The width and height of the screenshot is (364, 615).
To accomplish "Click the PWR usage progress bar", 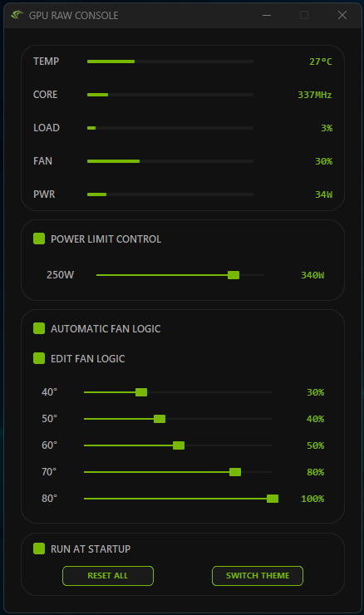I will [170, 194].
